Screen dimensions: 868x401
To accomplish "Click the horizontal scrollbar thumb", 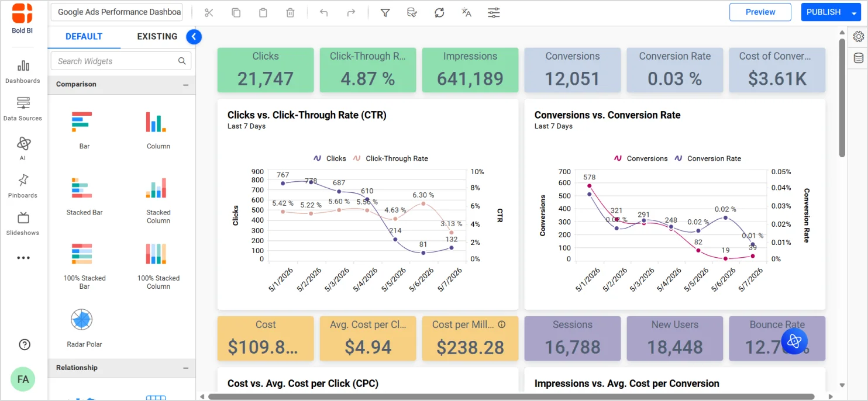I will 511,397.
